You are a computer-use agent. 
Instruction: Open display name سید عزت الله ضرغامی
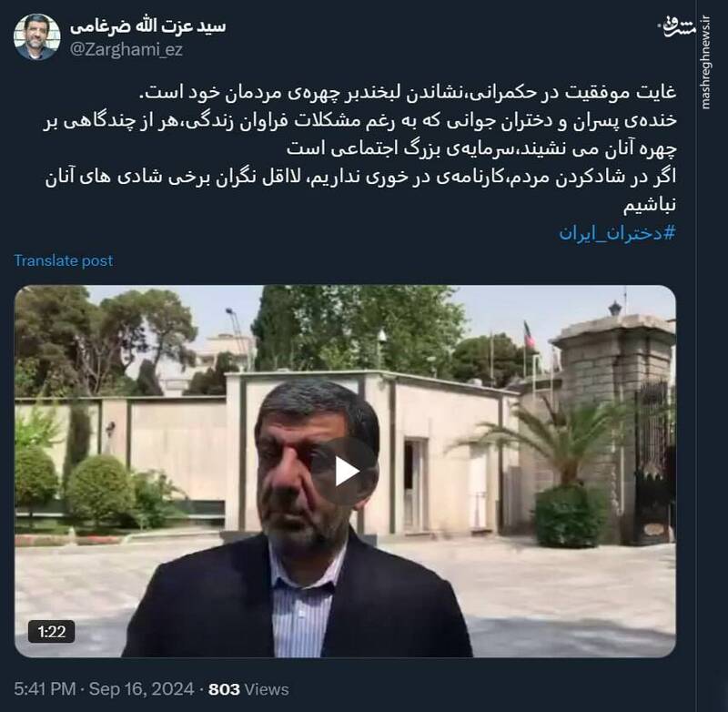pos(147,26)
